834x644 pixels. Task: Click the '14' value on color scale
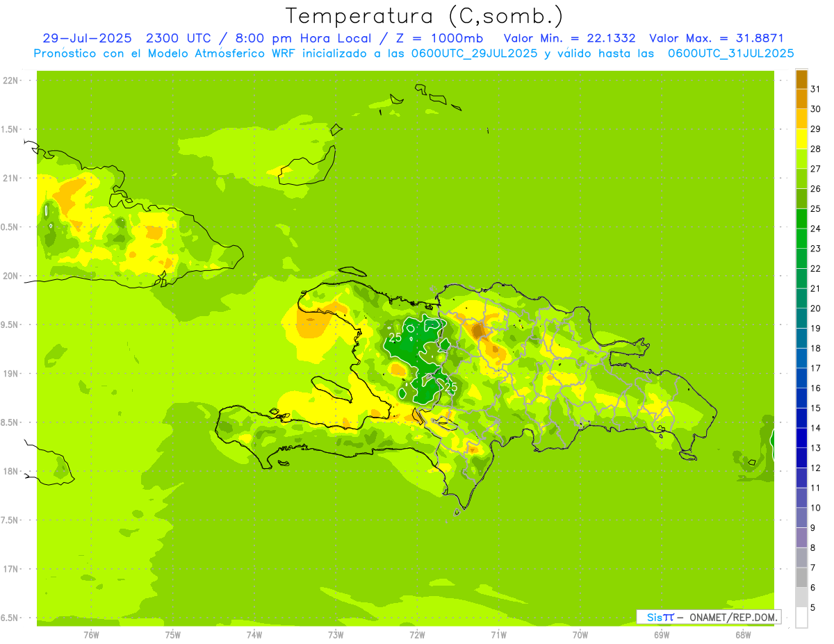pyautogui.click(x=815, y=428)
